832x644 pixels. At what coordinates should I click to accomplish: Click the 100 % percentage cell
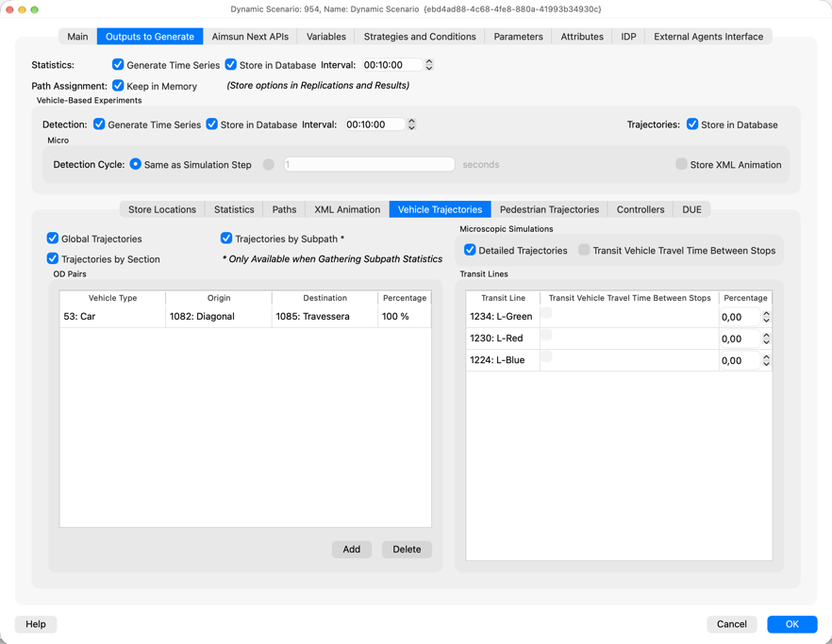tap(405, 317)
